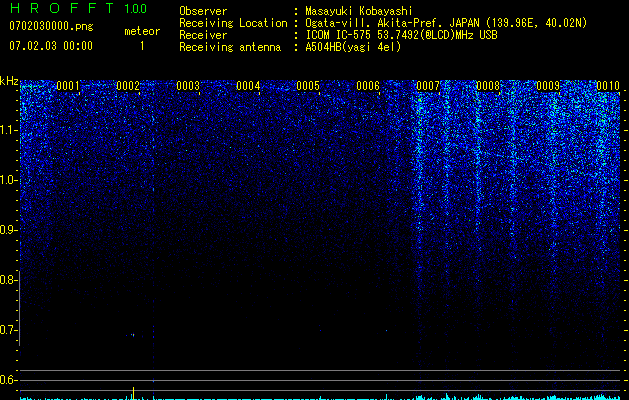Click the meteor count label
629x400 pixels.
[142, 31]
